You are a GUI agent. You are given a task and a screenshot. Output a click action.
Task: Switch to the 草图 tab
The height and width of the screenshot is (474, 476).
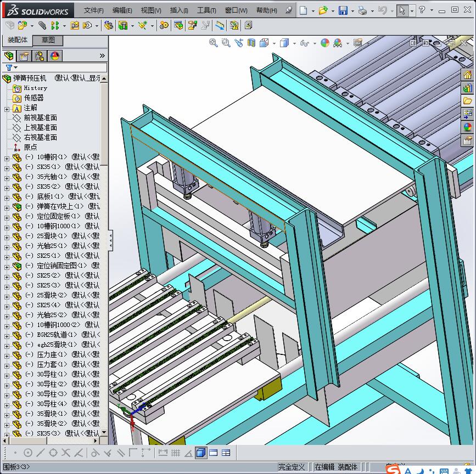[x=48, y=40]
